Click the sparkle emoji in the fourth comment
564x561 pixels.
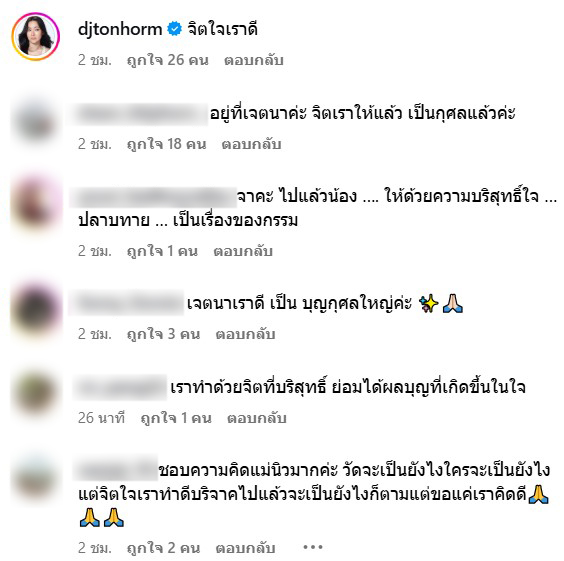[x=429, y=304]
